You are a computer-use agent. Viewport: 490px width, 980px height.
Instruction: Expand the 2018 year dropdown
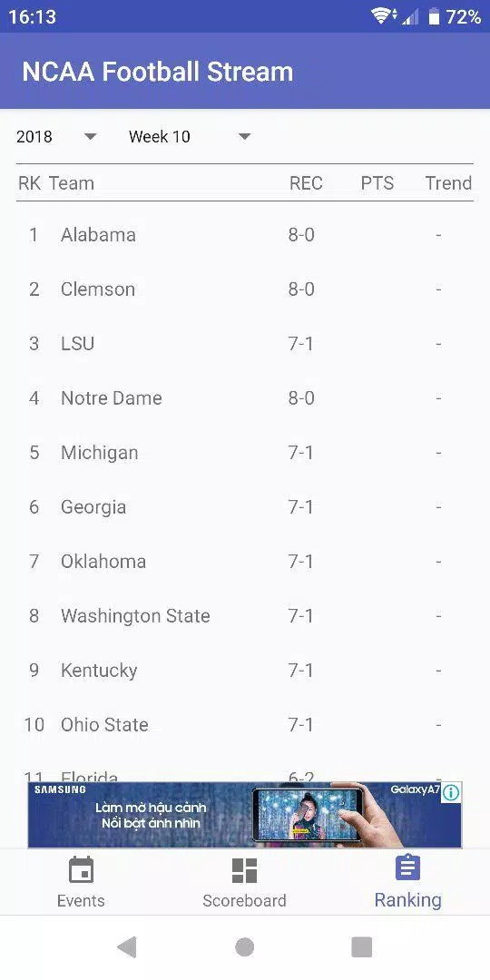pos(56,136)
